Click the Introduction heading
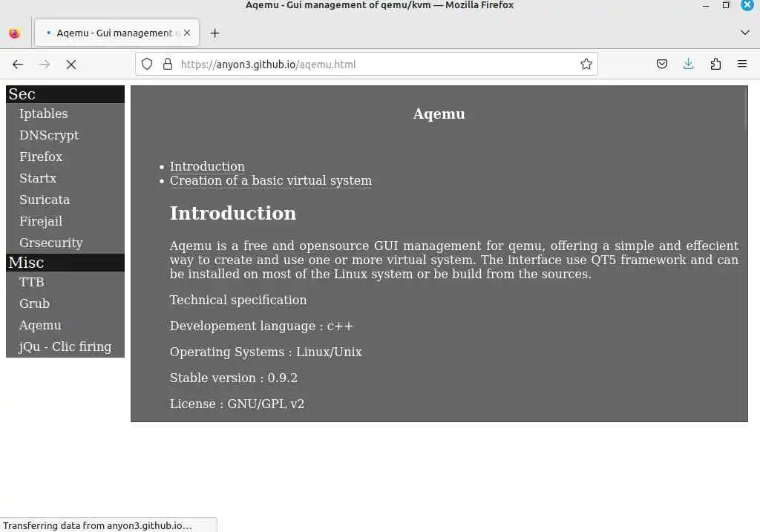Viewport: 760px width, 532px height. pyautogui.click(x=232, y=213)
